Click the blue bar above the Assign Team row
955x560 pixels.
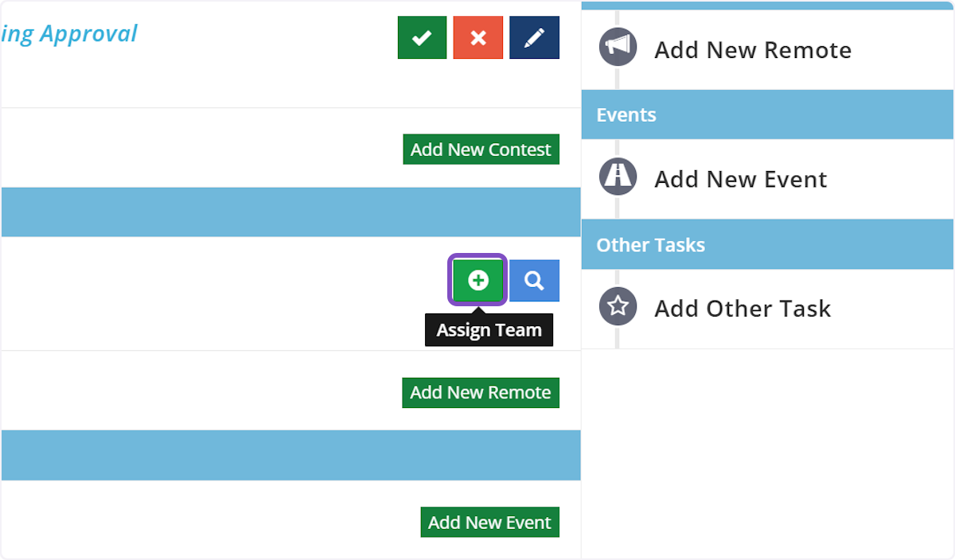(x=290, y=212)
